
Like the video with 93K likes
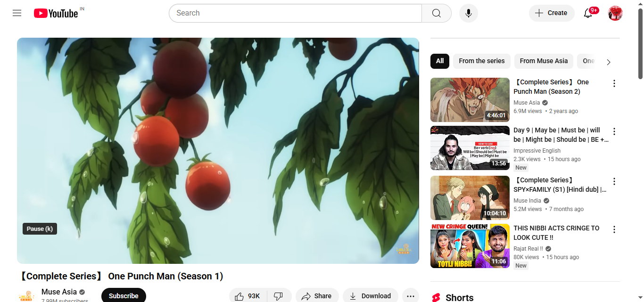[248, 296]
